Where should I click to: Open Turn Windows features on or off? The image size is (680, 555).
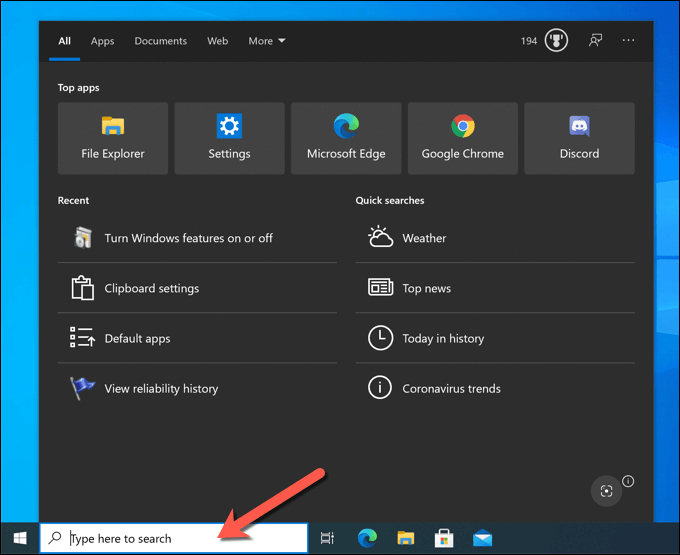188,238
